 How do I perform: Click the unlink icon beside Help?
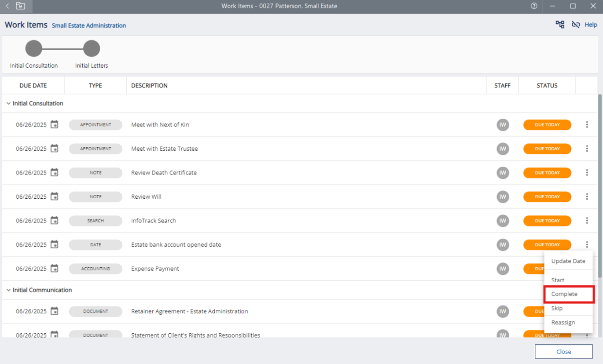pyautogui.click(x=576, y=25)
